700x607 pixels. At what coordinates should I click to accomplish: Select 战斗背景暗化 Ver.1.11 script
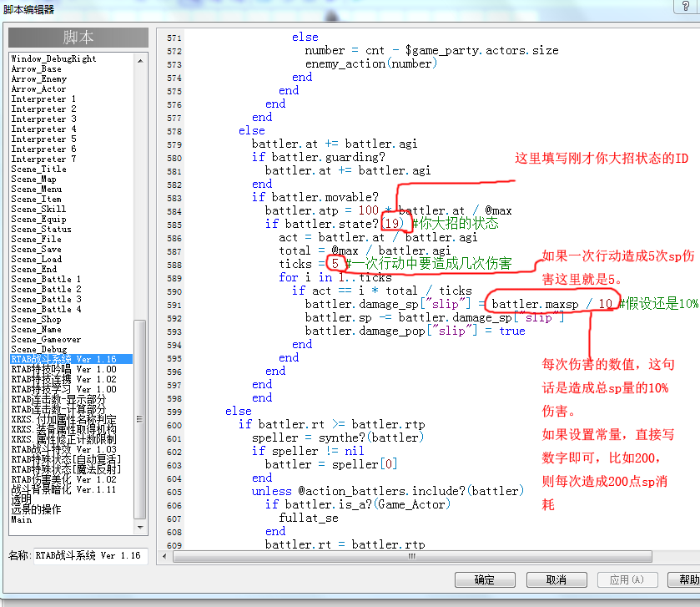pyautogui.click(x=63, y=489)
